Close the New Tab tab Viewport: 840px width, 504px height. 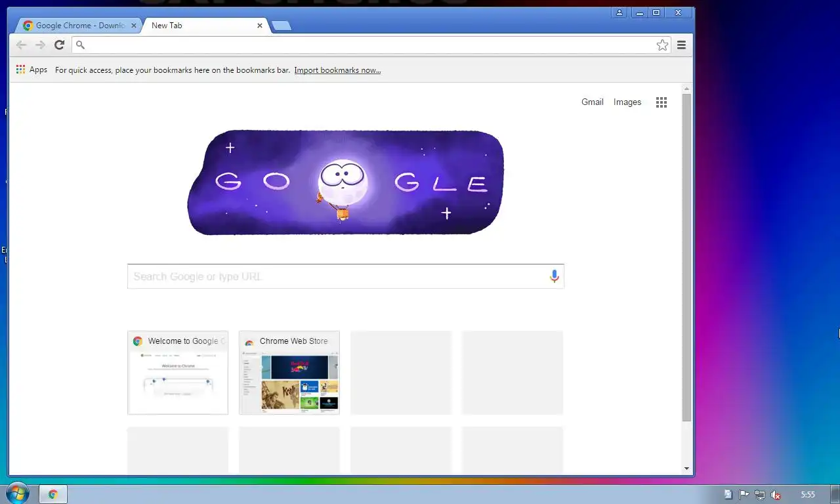coord(260,26)
